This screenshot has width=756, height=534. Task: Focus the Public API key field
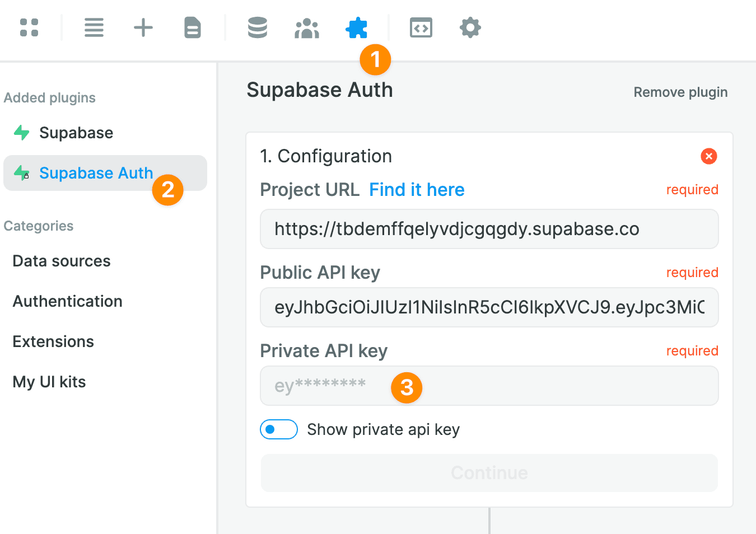point(489,307)
